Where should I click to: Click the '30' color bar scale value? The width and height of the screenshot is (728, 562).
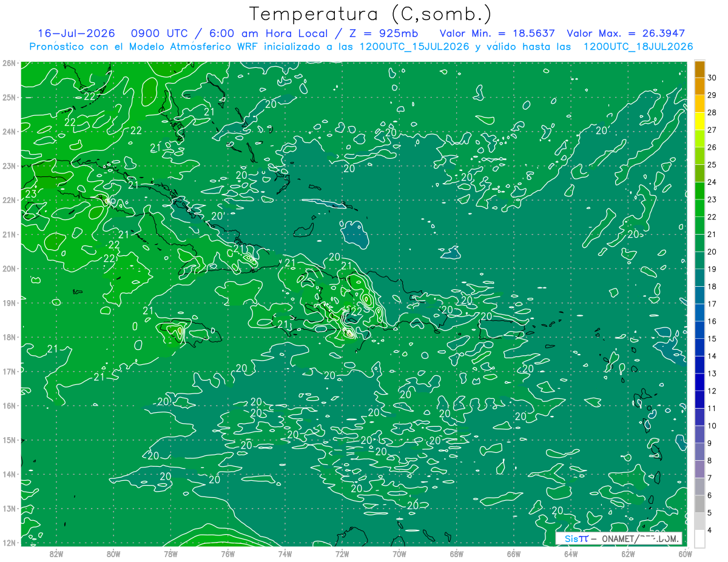tap(712, 78)
